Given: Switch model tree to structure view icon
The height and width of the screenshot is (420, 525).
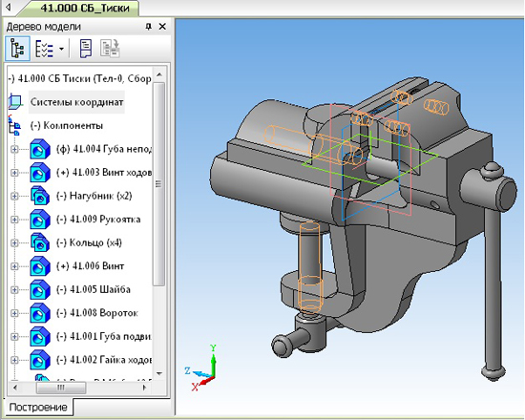Looking at the screenshot, I should click(17, 49).
